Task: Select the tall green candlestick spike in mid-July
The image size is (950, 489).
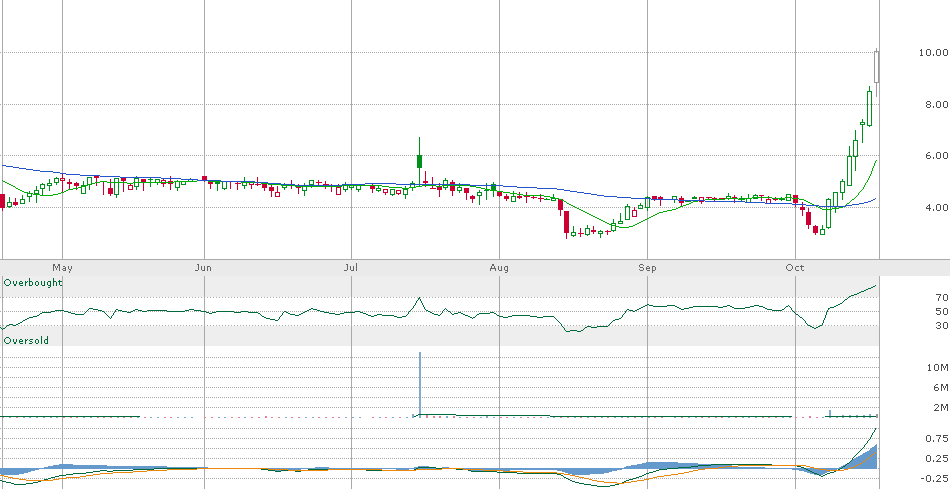Action: 419,161
